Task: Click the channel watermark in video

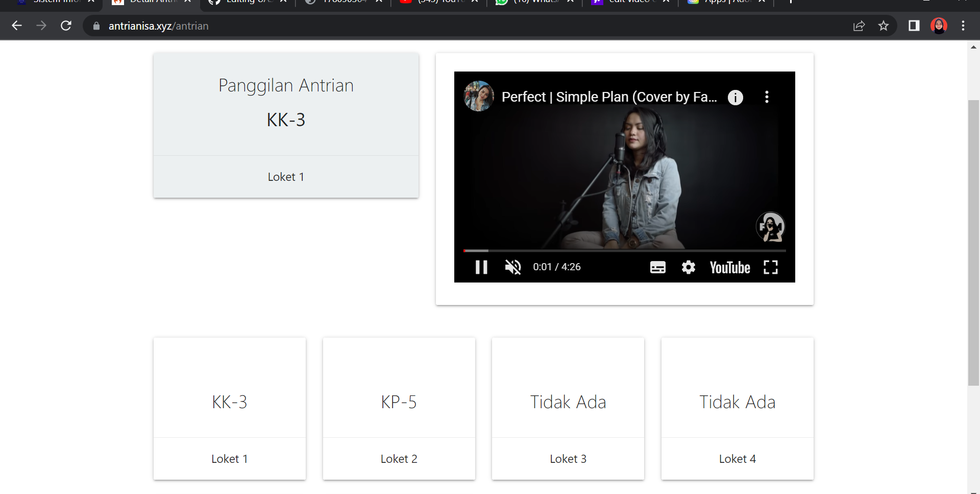Action: [x=770, y=227]
